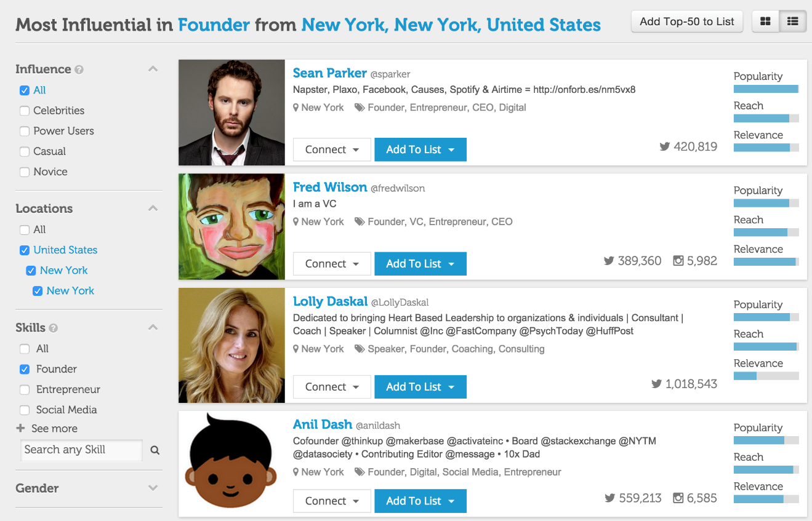Click Fred Wilson's Relevance bar
This screenshot has height=521, width=812.
coord(766,261)
